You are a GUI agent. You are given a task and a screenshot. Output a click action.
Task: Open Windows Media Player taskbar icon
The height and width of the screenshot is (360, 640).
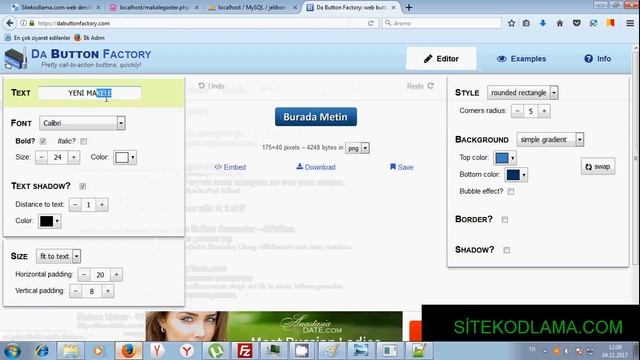click(x=98, y=351)
